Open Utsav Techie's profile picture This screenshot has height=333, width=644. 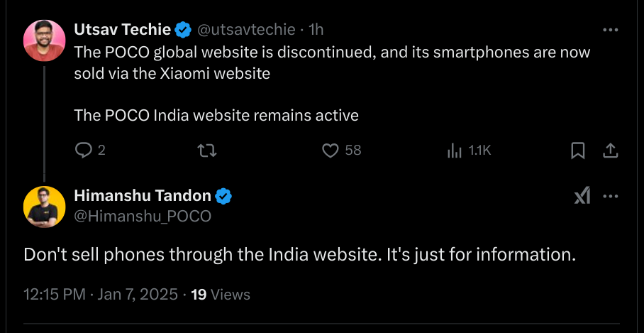pyautogui.click(x=44, y=40)
